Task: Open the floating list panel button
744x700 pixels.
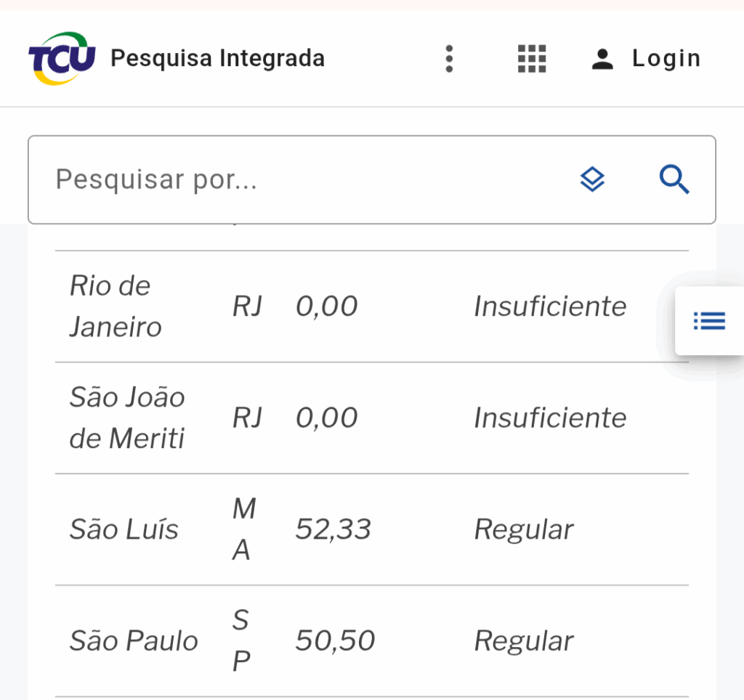Action: [709, 320]
